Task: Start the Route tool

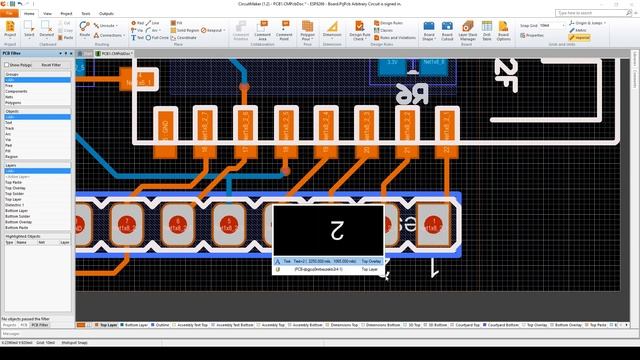Action: [x=84, y=30]
